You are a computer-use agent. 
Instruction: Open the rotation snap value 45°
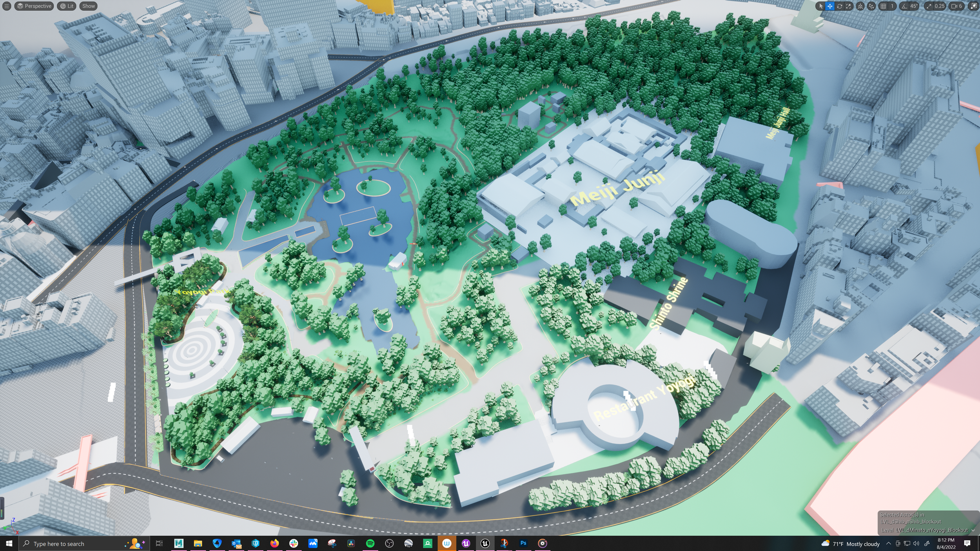(x=914, y=6)
